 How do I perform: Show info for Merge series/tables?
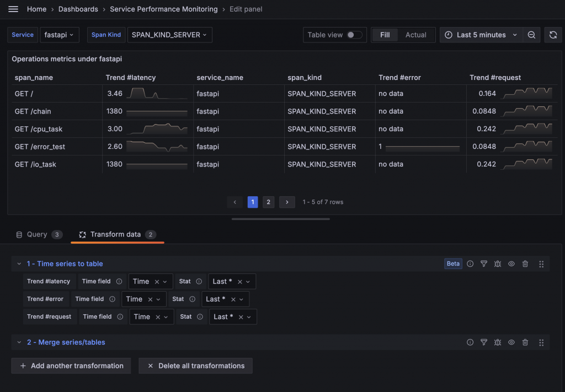point(470,342)
